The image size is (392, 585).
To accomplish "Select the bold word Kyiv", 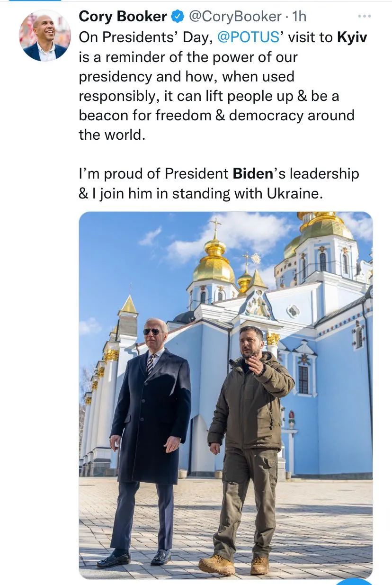I will [x=352, y=37].
